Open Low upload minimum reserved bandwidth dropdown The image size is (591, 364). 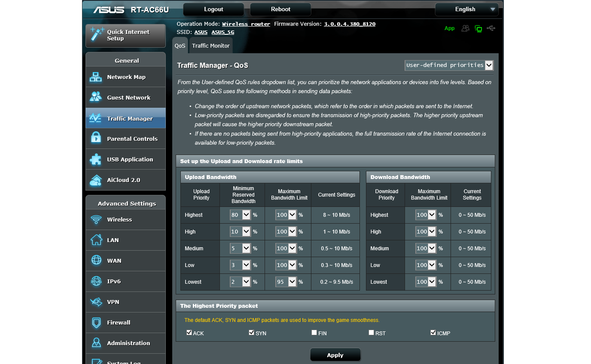[x=240, y=265]
